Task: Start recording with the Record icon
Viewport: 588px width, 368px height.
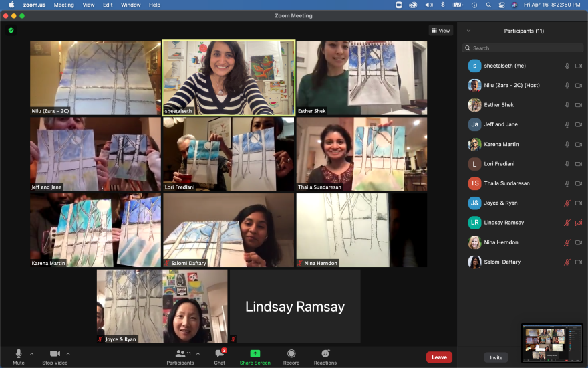Action: coord(291,353)
